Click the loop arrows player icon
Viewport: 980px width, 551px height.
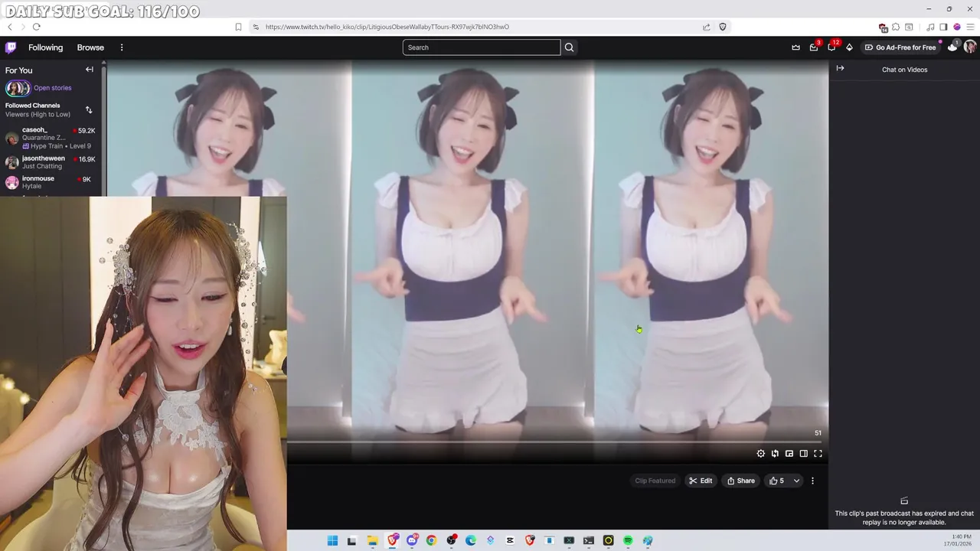tap(775, 454)
